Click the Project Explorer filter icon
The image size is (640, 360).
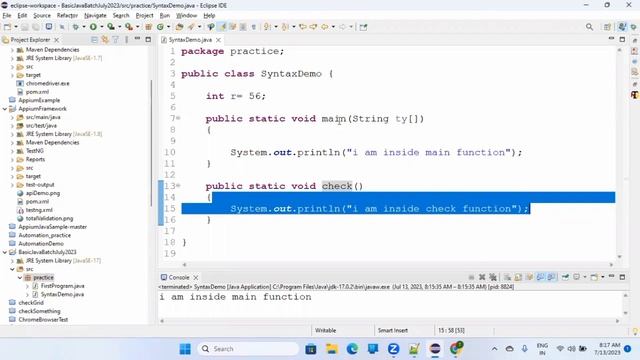click(x=116, y=40)
